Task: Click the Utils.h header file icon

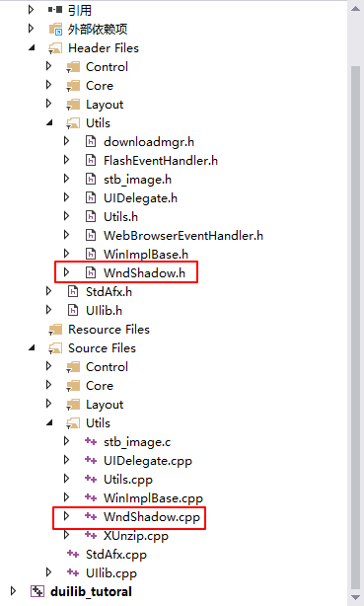Action: point(91,217)
